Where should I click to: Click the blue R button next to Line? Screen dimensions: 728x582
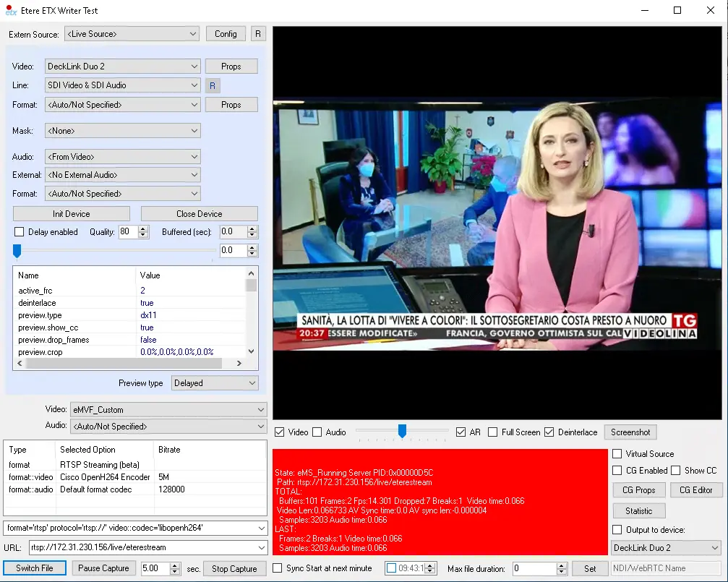(x=213, y=85)
